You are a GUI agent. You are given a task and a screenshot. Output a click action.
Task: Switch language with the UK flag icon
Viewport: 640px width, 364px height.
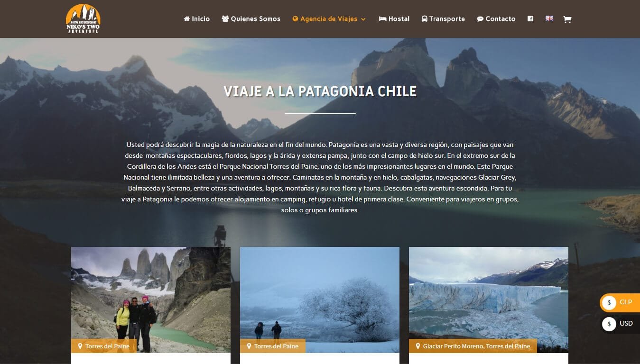pyautogui.click(x=549, y=18)
